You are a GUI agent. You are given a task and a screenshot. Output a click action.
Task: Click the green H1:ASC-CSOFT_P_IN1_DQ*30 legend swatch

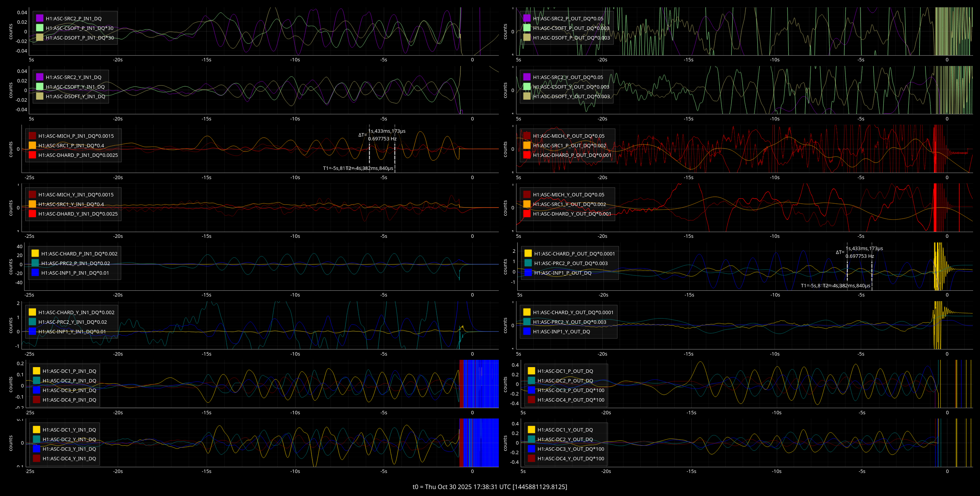[39, 28]
